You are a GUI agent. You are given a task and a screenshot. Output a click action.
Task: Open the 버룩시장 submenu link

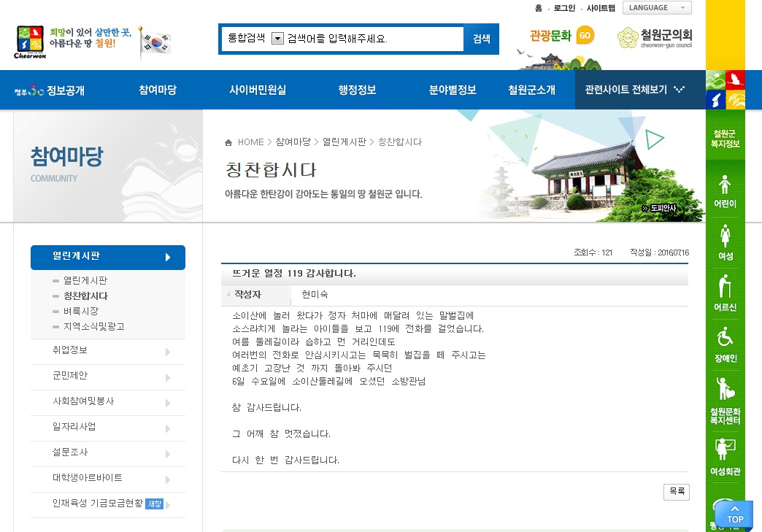click(81, 311)
